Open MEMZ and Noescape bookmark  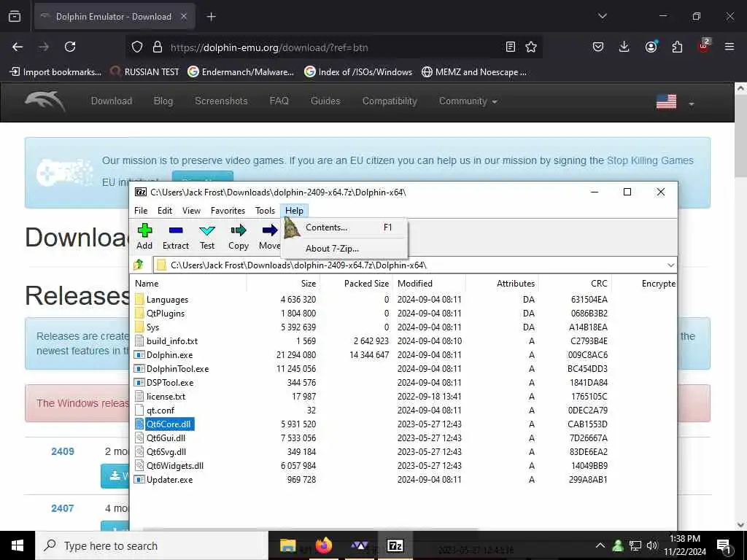pos(474,72)
